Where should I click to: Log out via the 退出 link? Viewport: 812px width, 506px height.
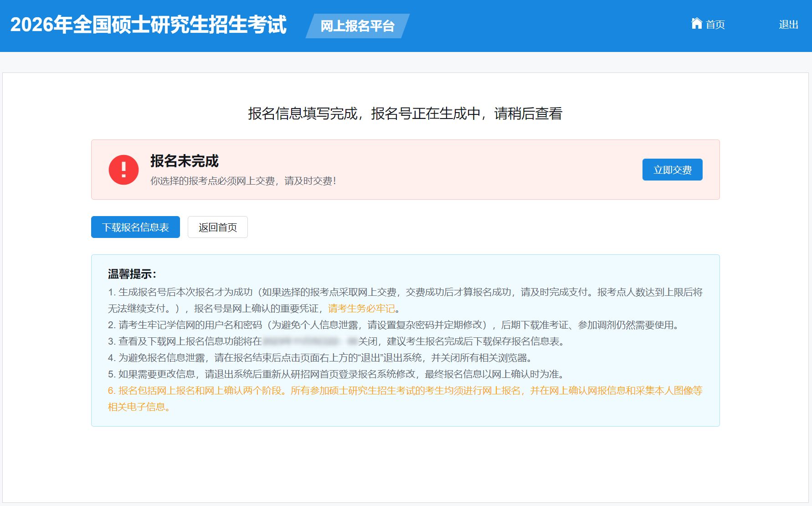coord(788,25)
